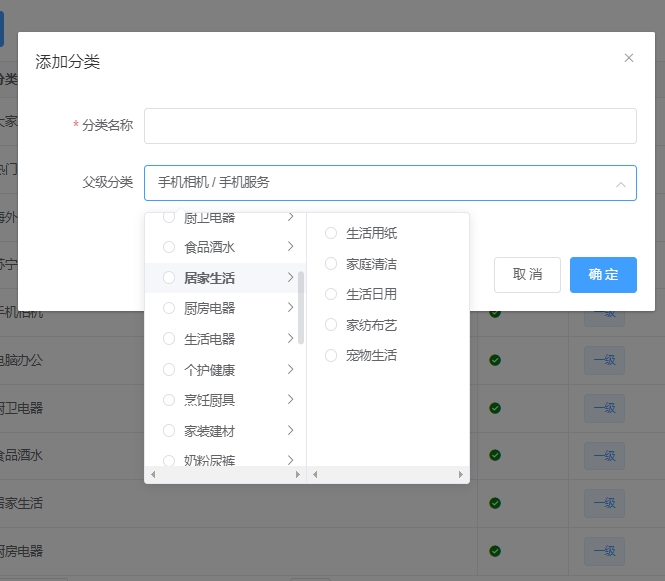Image resolution: width=665 pixels, height=581 pixels.
Task: Click the first column vertical scrollbar thumb
Action: pyautogui.click(x=301, y=307)
